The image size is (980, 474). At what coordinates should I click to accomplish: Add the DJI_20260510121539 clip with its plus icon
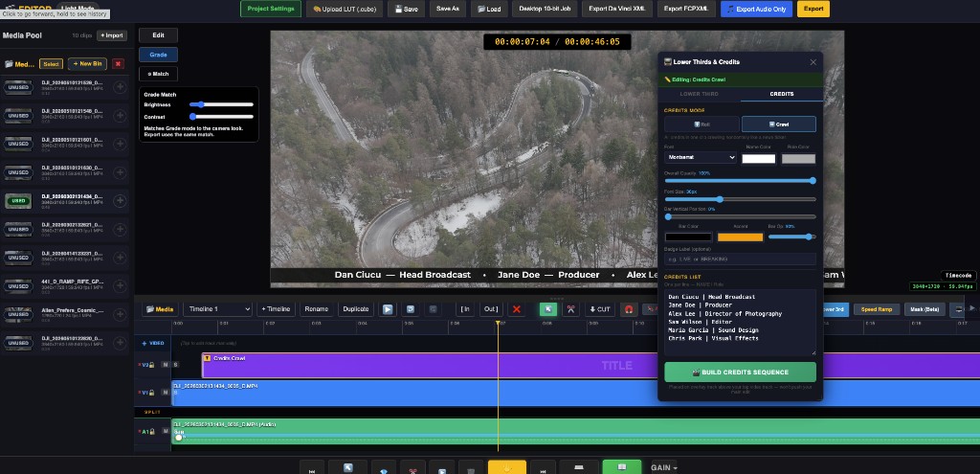coord(120,87)
